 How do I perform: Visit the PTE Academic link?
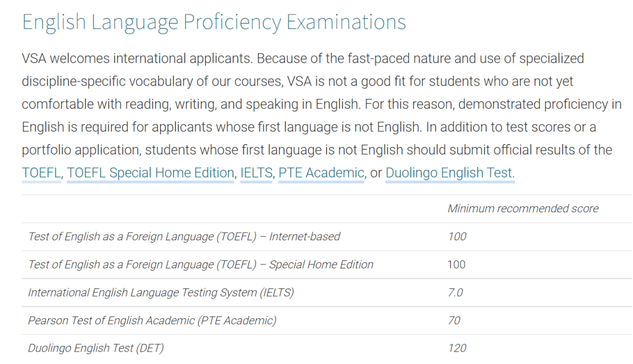[x=321, y=173]
